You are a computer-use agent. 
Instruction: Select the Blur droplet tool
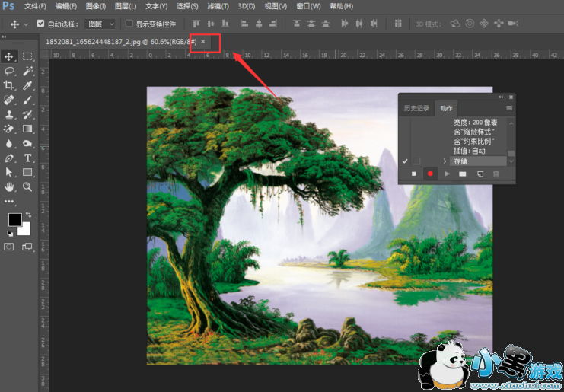pyautogui.click(x=9, y=143)
